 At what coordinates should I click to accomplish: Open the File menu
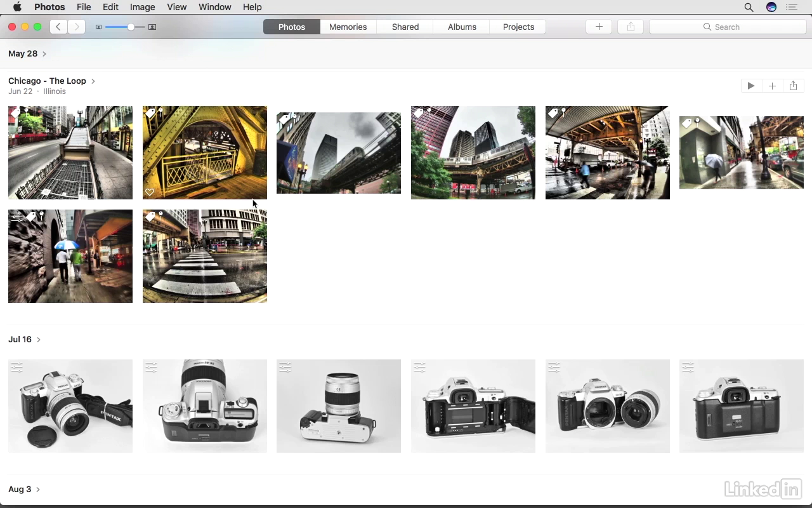(x=84, y=7)
